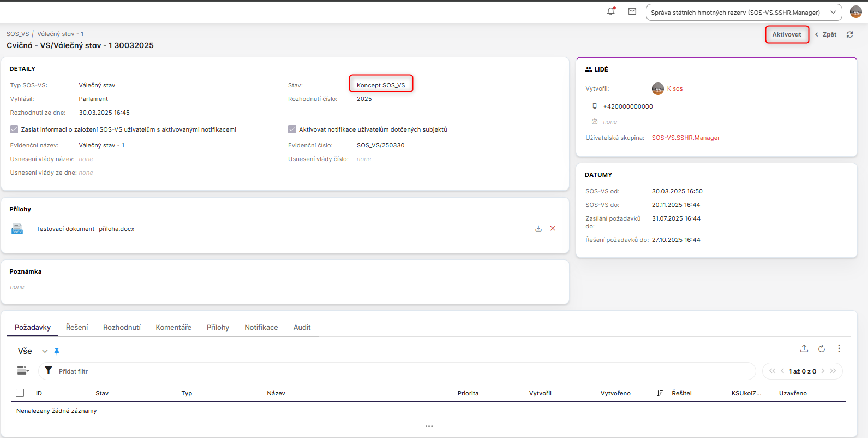Click the export icon above the table
The height and width of the screenshot is (438, 868).
[x=804, y=348]
